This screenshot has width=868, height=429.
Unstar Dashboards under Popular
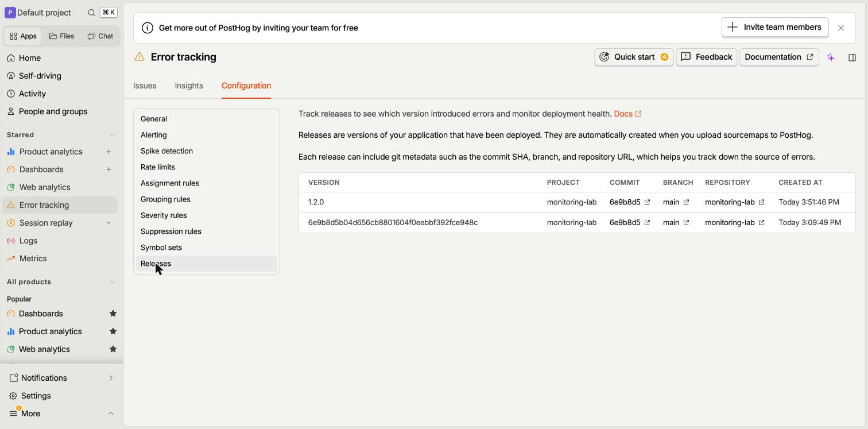pyautogui.click(x=113, y=314)
